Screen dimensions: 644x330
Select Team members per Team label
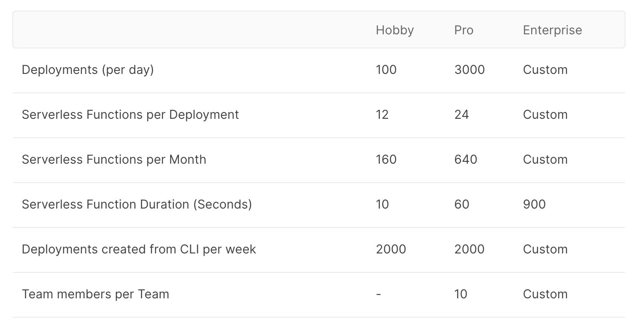96,294
